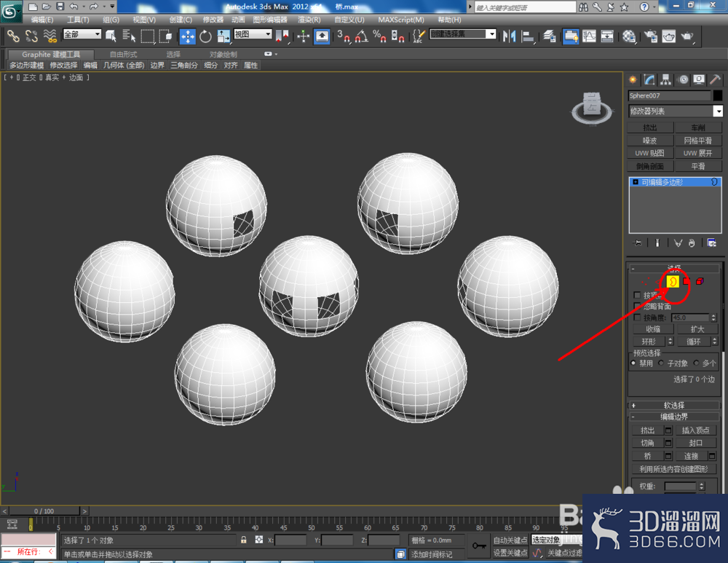Click the Edit Named Selection Sets icon
Screen dimensions: 728x563
(x=419, y=36)
